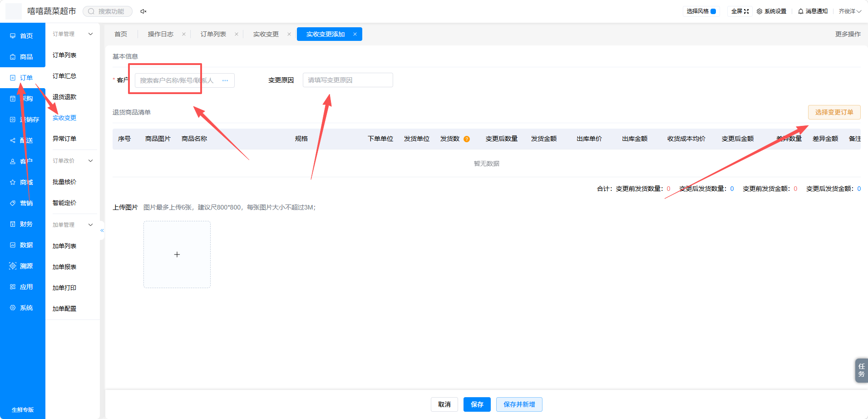
Task: Switch to the 实收变更 tab
Action: pos(266,34)
